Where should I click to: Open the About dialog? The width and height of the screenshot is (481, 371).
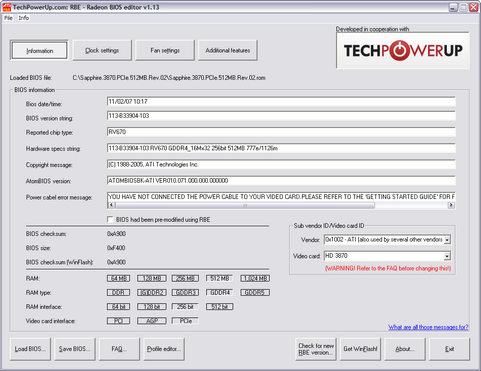tap(405, 349)
